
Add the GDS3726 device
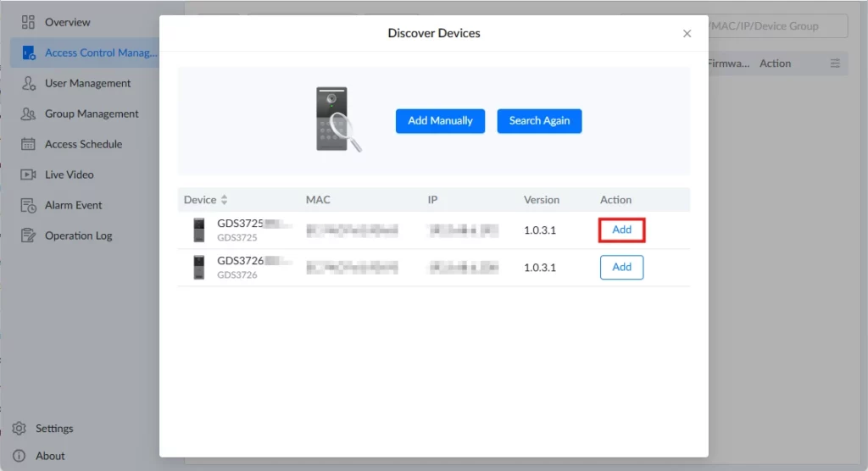(x=621, y=268)
